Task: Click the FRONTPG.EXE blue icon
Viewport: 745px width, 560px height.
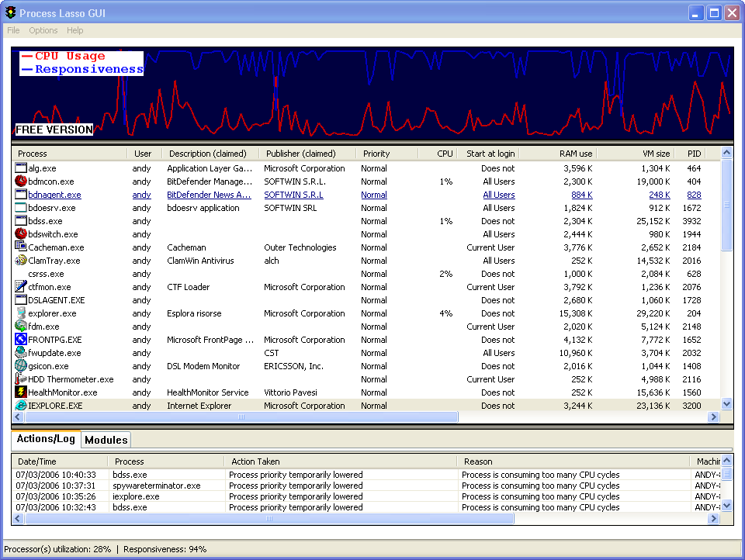Action: (21, 340)
